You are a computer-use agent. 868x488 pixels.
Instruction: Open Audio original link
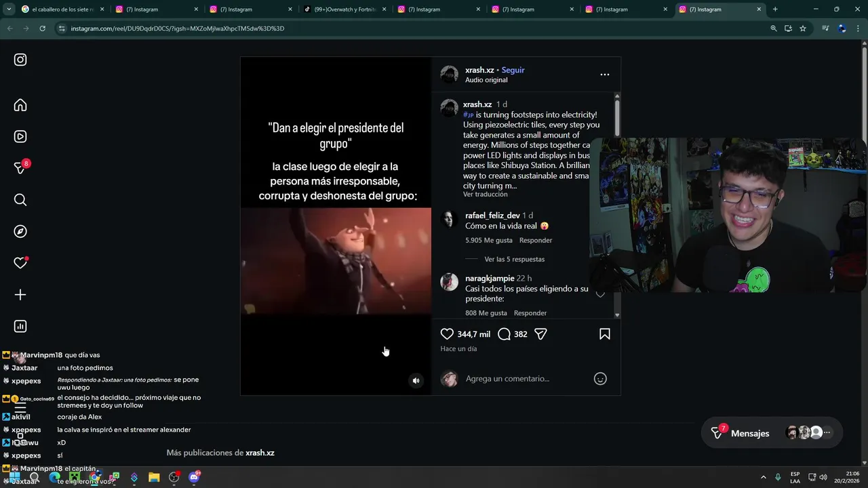pos(486,80)
